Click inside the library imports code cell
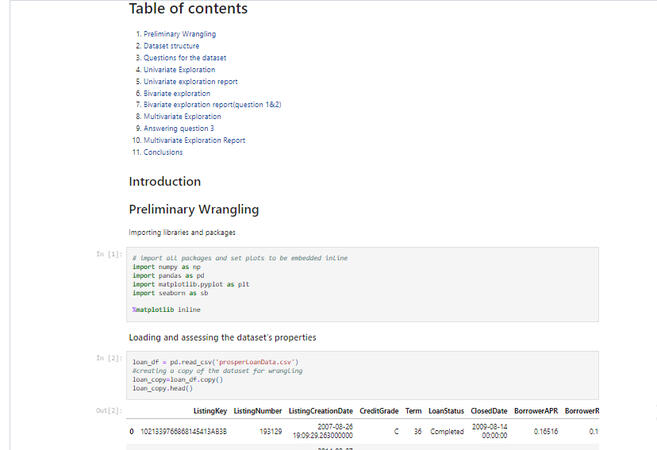The height and width of the screenshot is (450, 657). click(x=362, y=284)
